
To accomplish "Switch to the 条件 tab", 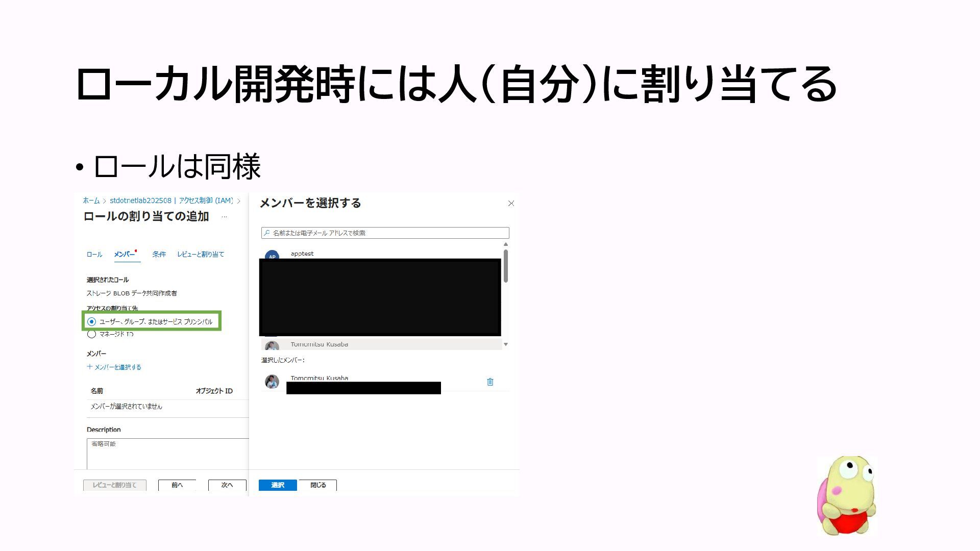I will coord(159,254).
